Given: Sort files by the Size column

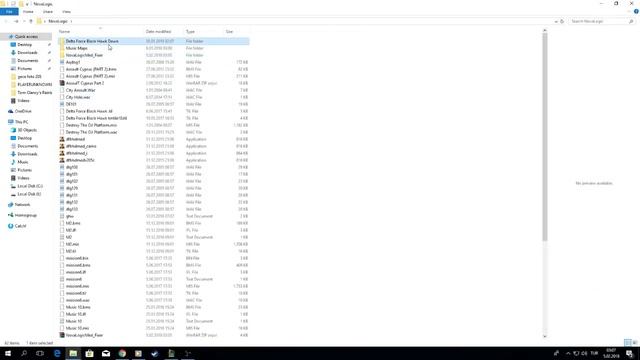Looking at the screenshot, I should pos(229,31).
